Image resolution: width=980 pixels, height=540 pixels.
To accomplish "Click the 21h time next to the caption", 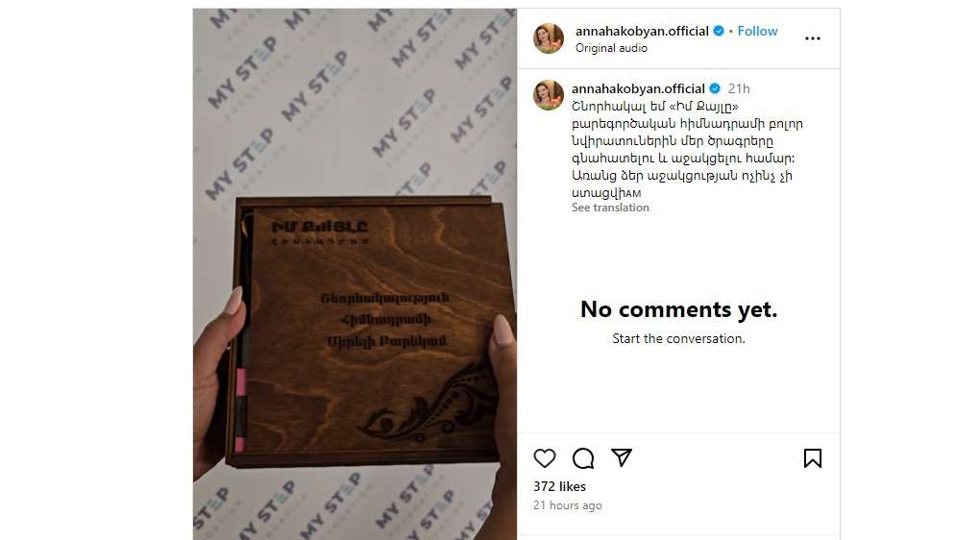I will [739, 88].
